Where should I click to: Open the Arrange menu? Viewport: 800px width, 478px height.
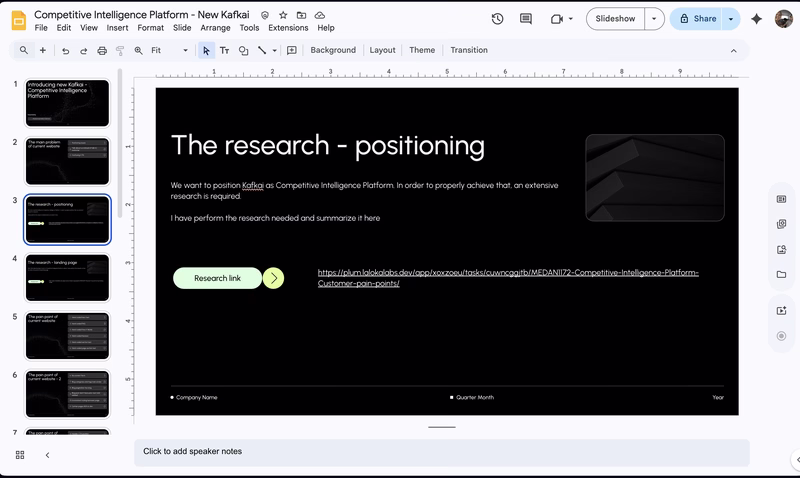pyautogui.click(x=215, y=28)
